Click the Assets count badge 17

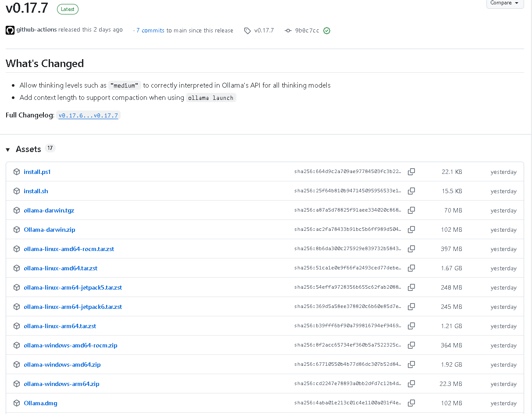(x=50, y=149)
